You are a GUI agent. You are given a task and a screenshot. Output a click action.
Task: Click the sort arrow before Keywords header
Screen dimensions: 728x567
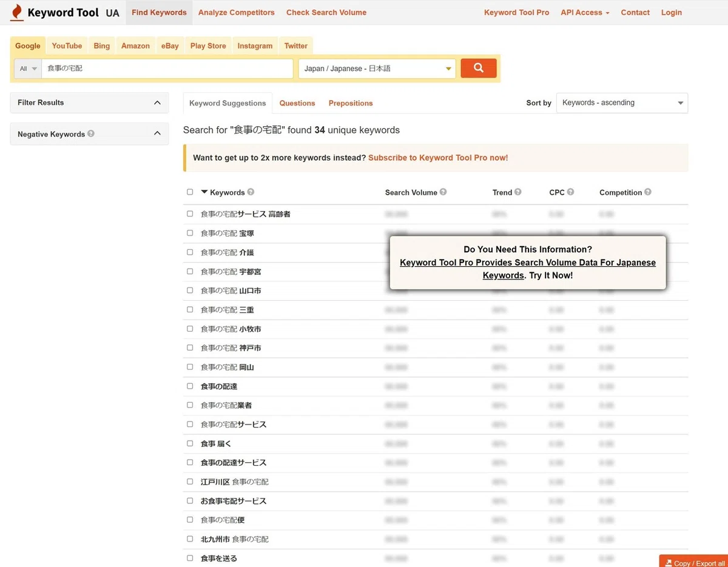(204, 192)
